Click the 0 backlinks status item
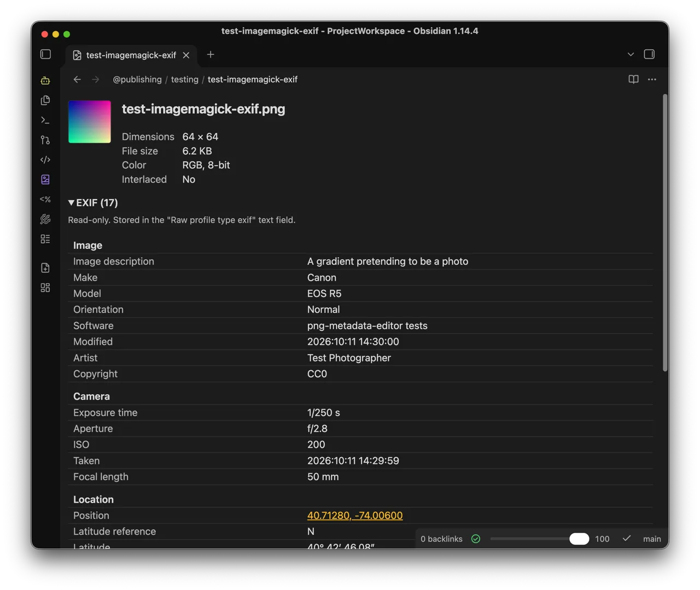 point(441,539)
